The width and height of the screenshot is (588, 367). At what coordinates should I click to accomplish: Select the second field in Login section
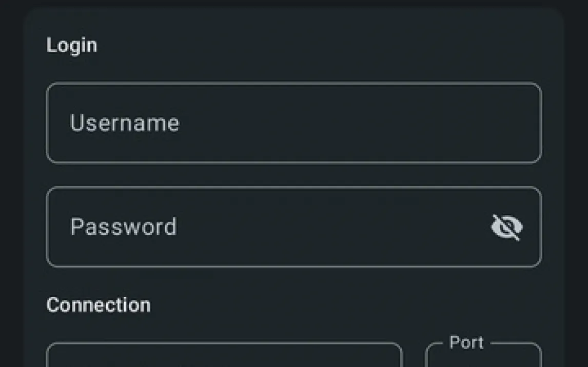pos(267,227)
